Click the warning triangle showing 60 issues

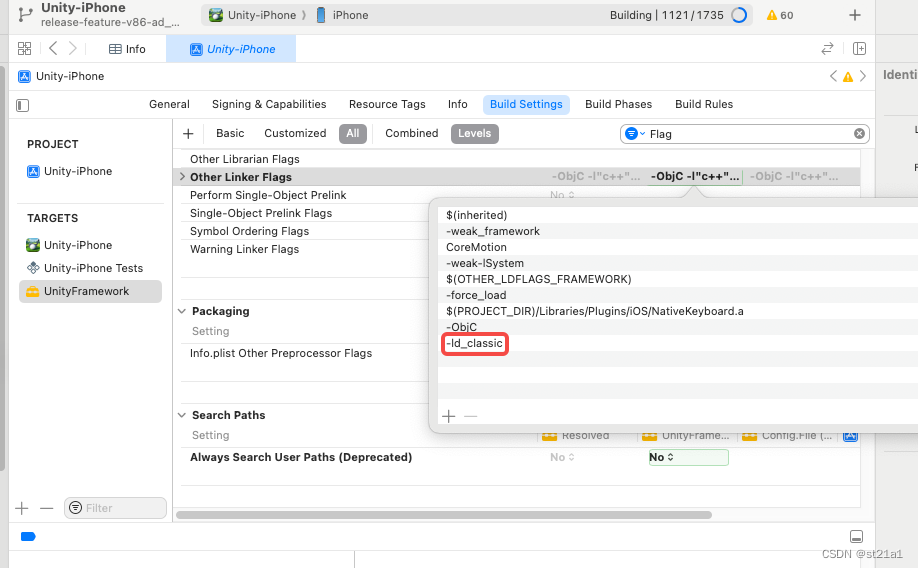tap(779, 15)
